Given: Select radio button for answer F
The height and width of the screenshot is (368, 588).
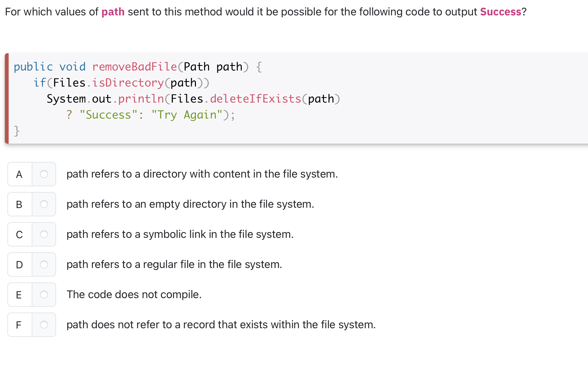Looking at the screenshot, I should (44, 325).
